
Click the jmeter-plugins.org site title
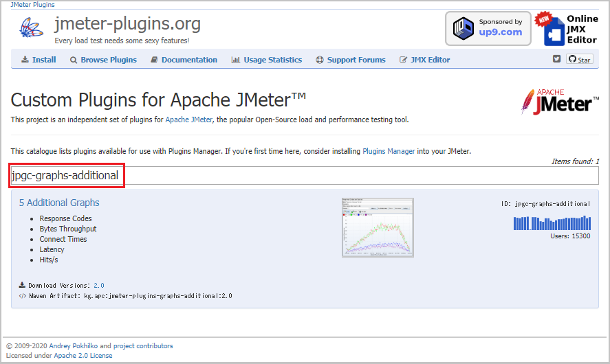128,24
